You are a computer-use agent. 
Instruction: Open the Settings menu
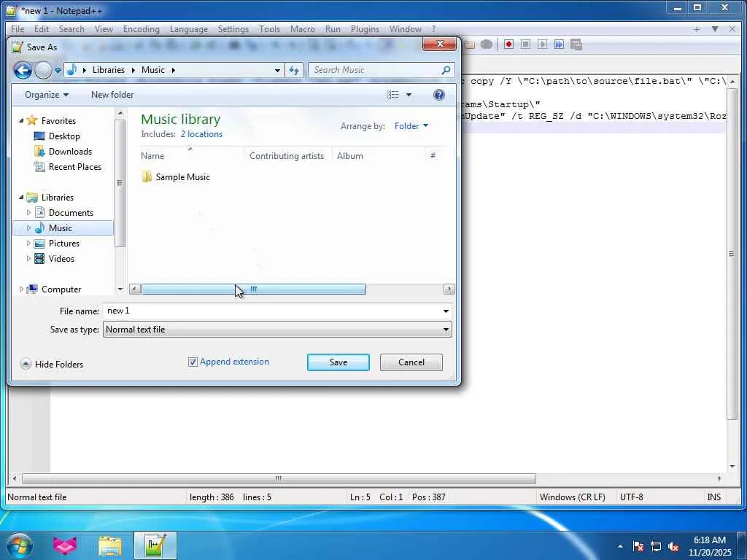click(233, 29)
